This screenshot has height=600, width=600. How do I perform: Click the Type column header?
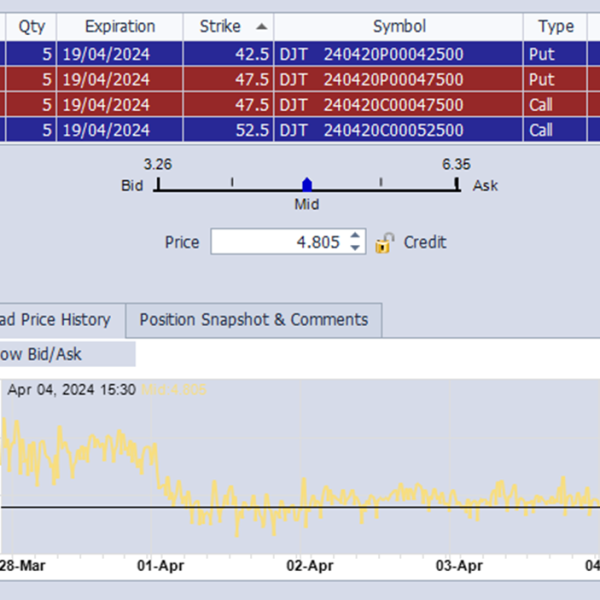556,27
